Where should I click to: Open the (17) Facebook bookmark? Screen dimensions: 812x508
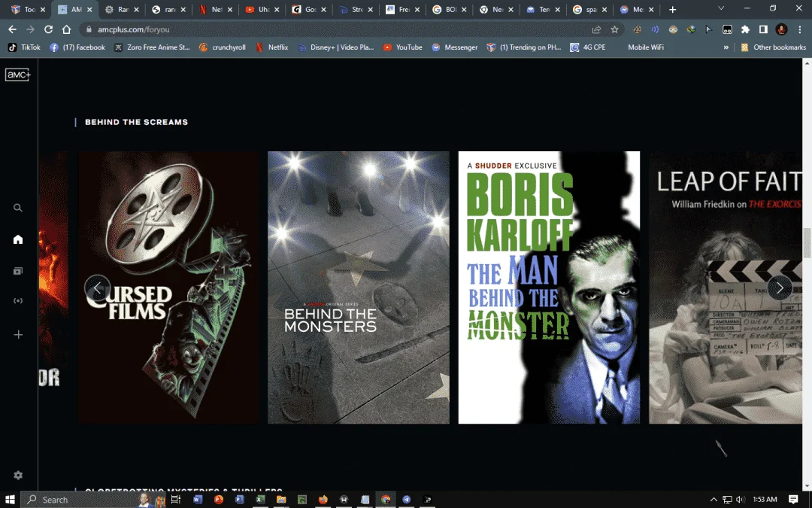pos(77,47)
